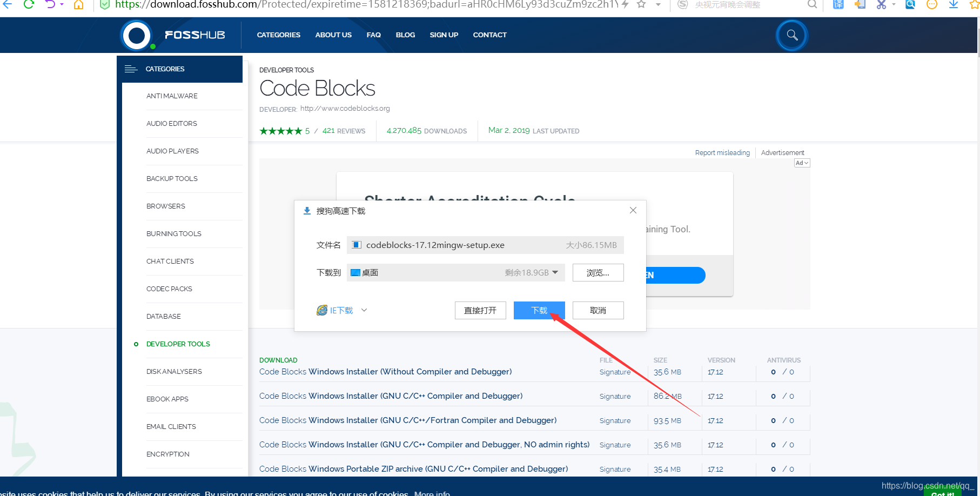Select BACKUP TOOLS category
980x496 pixels.
point(172,178)
